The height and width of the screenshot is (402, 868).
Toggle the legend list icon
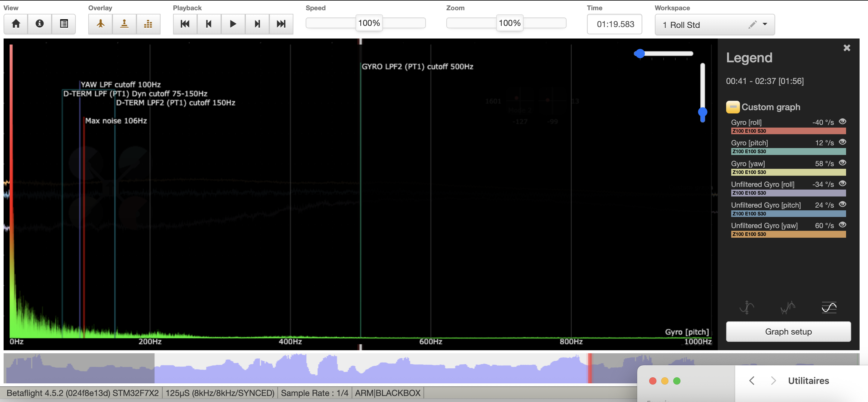[x=64, y=24]
